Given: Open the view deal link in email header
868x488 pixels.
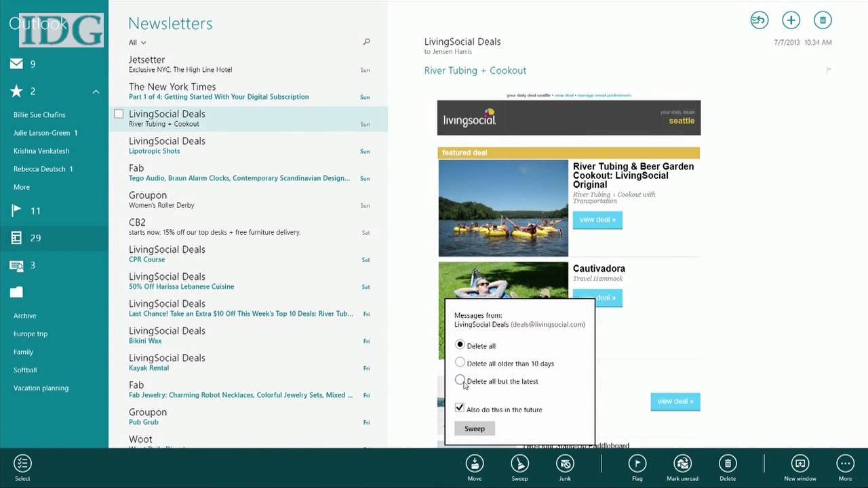Looking at the screenshot, I should point(564,96).
